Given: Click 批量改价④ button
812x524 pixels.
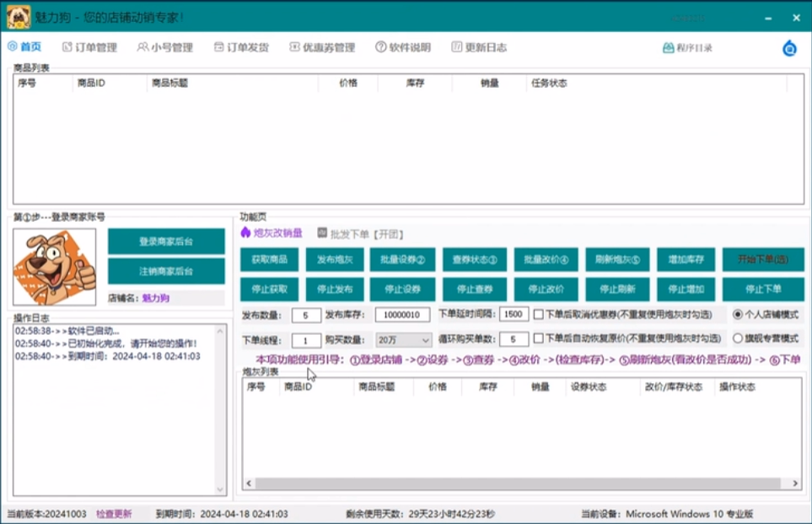Looking at the screenshot, I should click(x=546, y=259).
